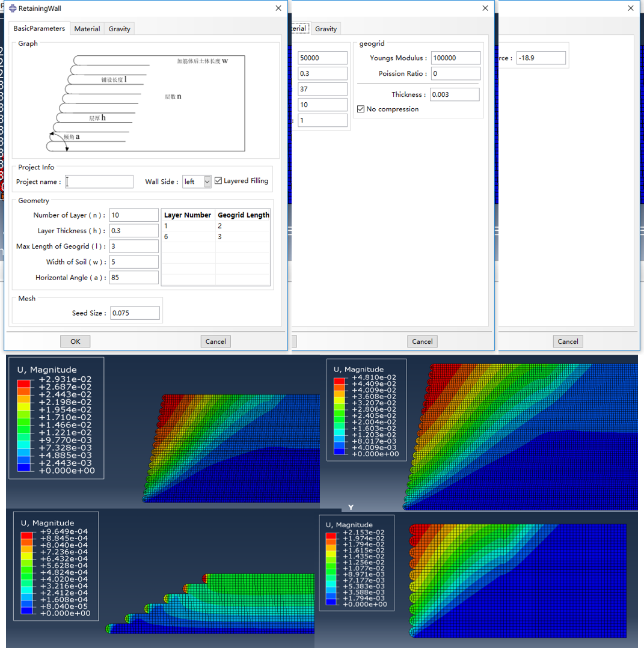Select the BasicParameters tab

[x=39, y=29]
